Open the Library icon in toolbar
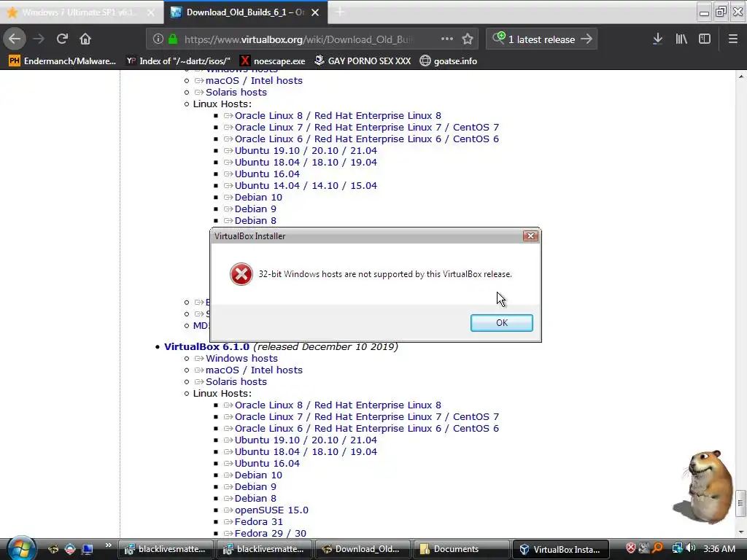The width and height of the screenshot is (747, 560). pyautogui.click(x=681, y=39)
